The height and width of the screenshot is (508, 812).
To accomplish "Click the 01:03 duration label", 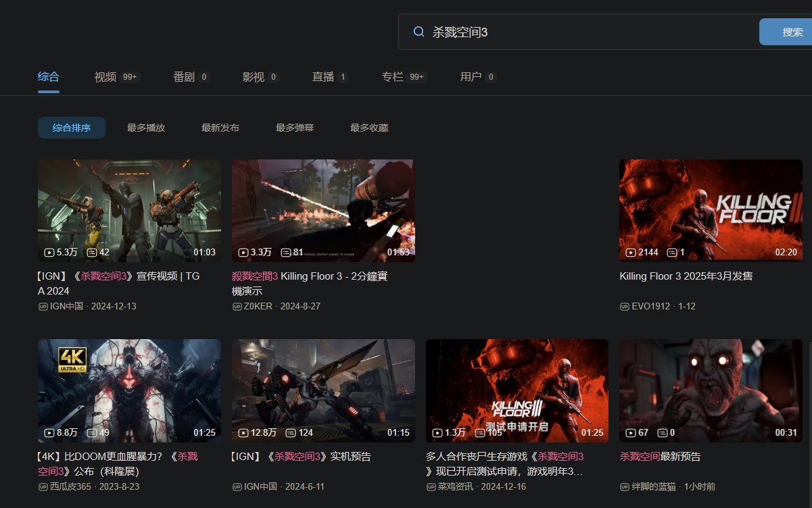I will click(x=204, y=253).
